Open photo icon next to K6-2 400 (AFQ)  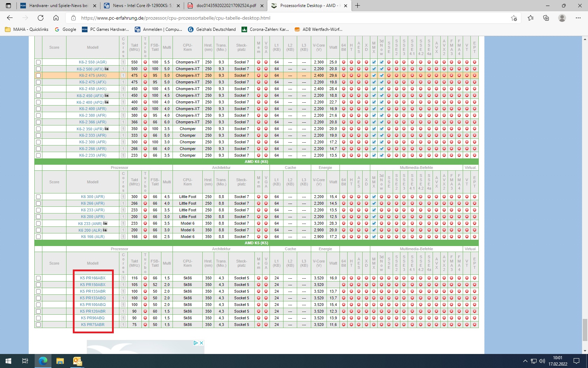tap(107, 102)
